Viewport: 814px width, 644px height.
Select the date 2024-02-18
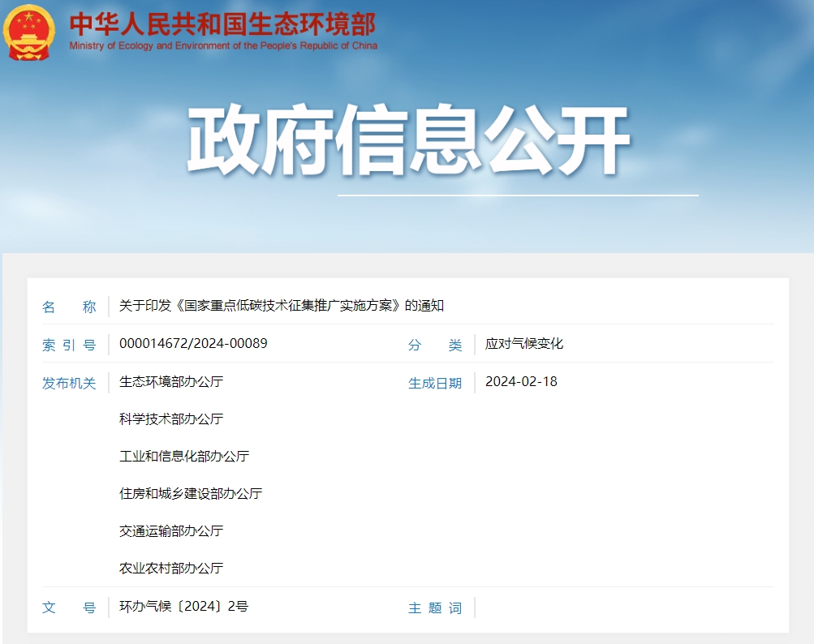(x=521, y=382)
